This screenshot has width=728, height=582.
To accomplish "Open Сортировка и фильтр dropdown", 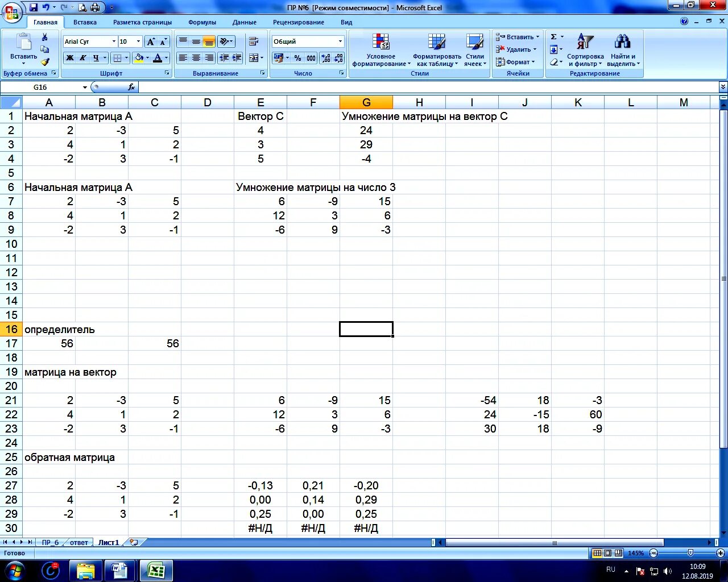I will 585,50.
